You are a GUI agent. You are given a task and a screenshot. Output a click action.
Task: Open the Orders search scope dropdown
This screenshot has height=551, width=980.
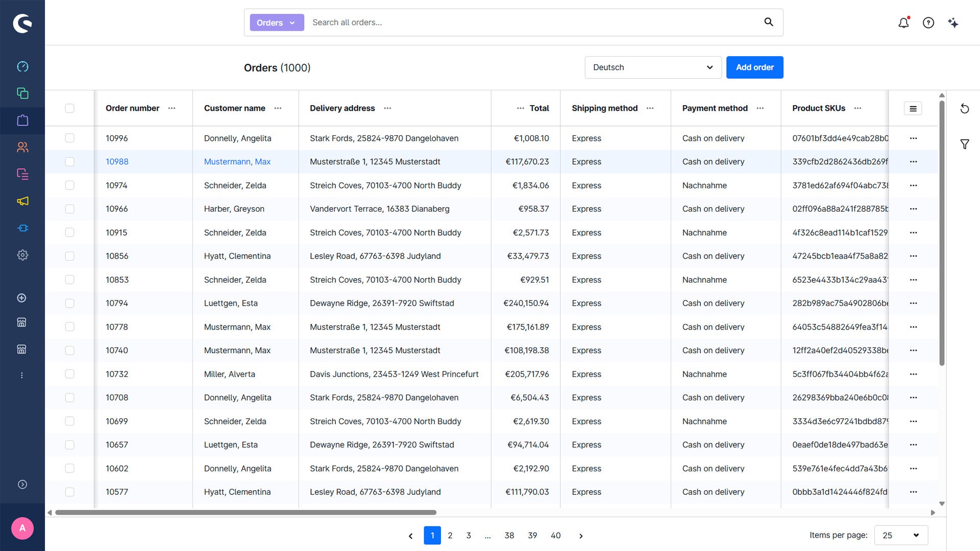pyautogui.click(x=277, y=22)
